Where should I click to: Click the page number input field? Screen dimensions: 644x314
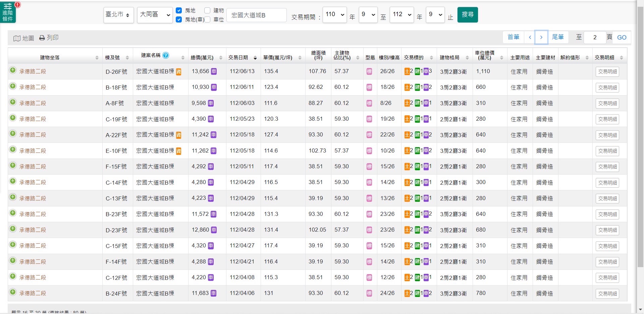[x=595, y=38]
